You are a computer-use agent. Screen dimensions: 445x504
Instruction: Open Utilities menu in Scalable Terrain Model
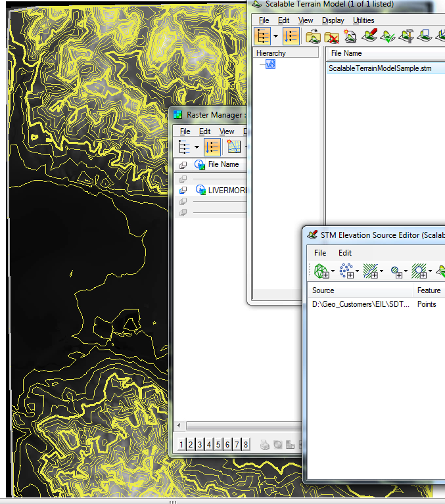click(363, 20)
